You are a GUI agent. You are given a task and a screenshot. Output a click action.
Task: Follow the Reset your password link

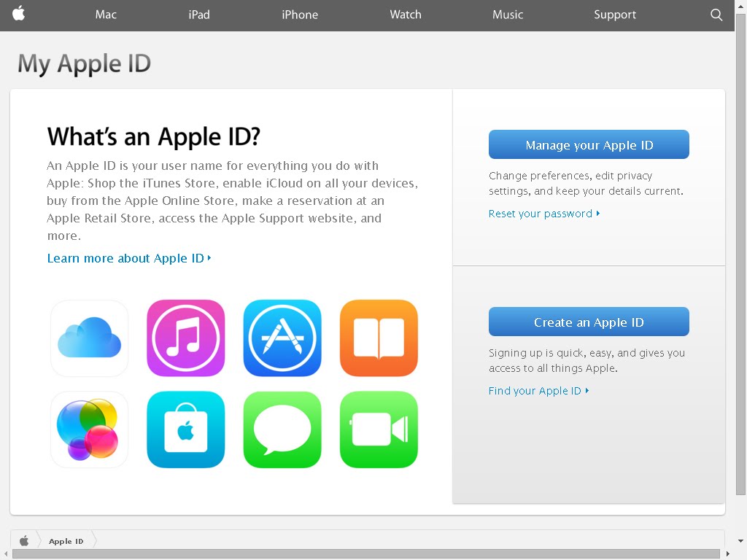[544, 214]
